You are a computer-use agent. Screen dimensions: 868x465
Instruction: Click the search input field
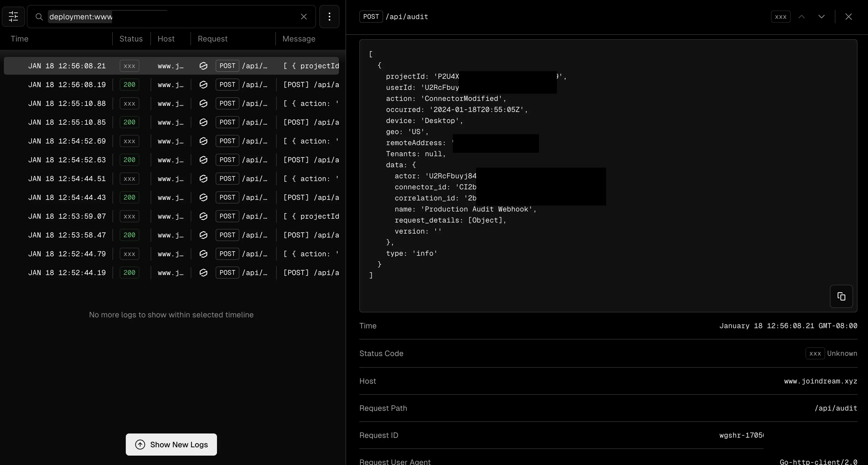pyautogui.click(x=172, y=17)
